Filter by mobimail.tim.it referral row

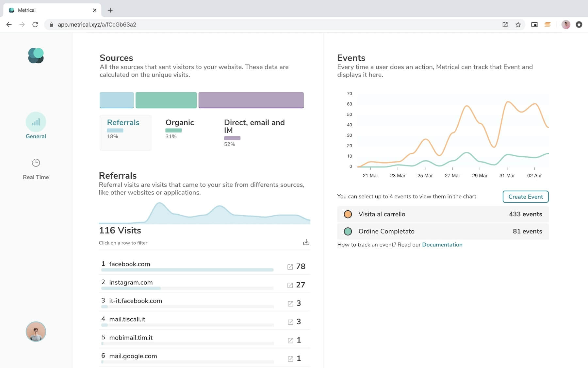click(x=131, y=338)
